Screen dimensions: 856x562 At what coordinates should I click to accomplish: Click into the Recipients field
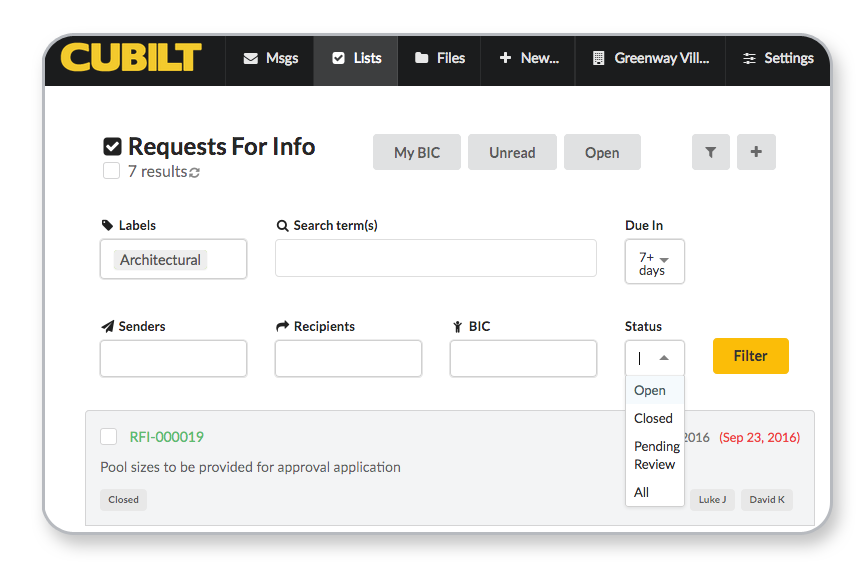coord(348,359)
